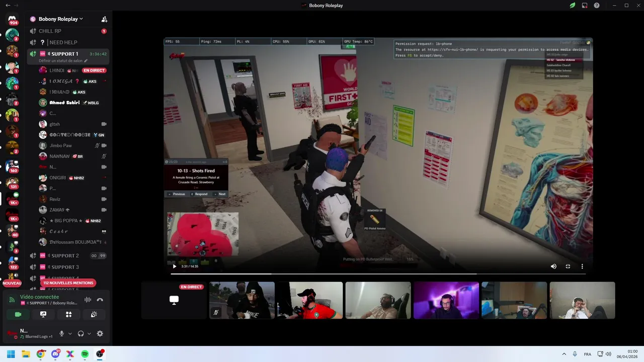The image size is (644, 362).
Task: Open File Explorer from taskbar
Action: coord(26,354)
